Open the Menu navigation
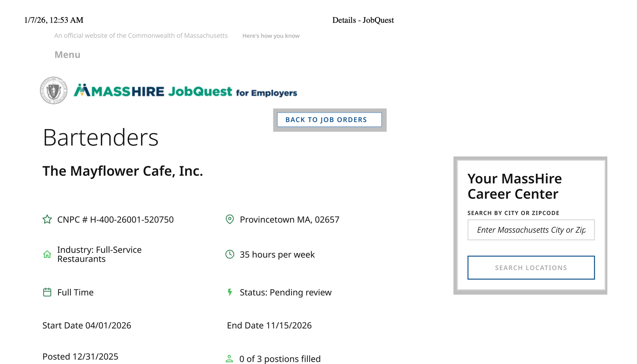637x364 pixels. 67,55
